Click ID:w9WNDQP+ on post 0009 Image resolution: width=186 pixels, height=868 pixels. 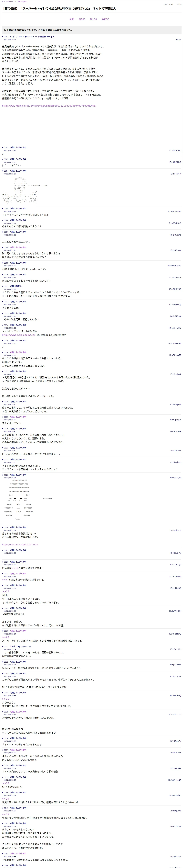174,266
